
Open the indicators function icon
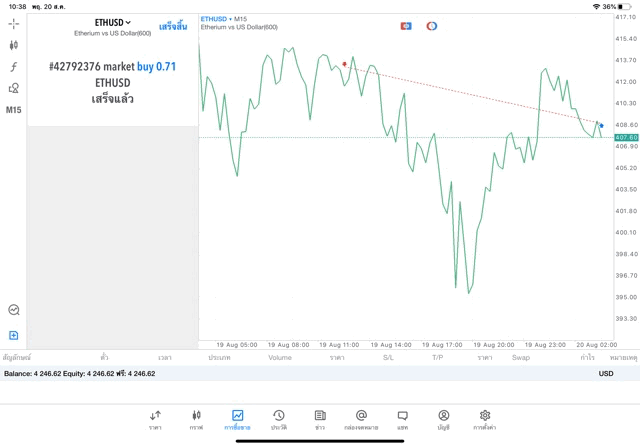point(14,67)
